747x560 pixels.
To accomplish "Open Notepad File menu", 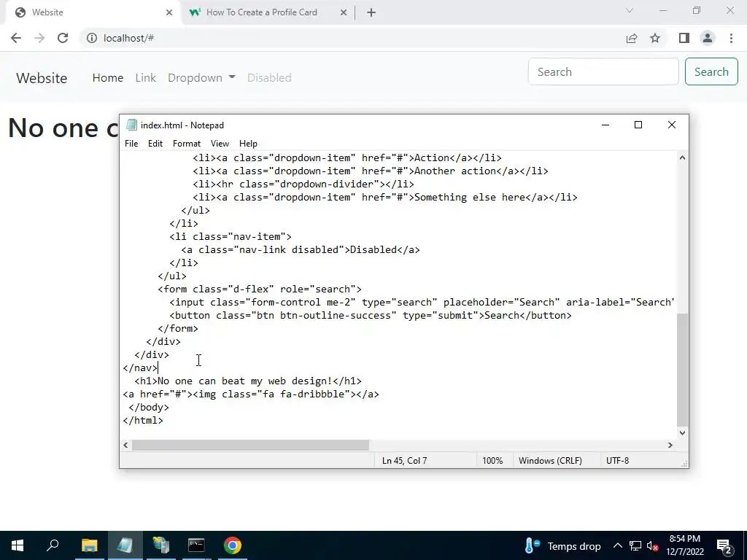I will [x=131, y=144].
